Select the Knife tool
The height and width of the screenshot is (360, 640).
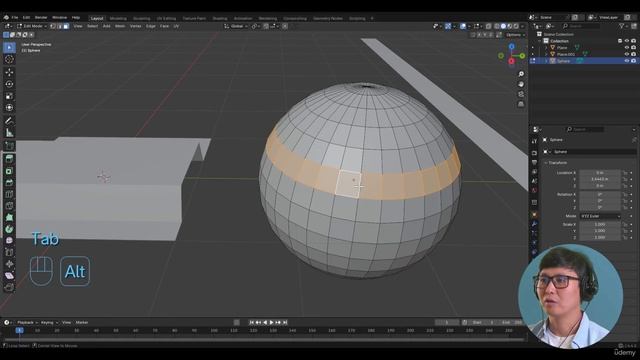pyautogui.click(x=9, y=206)
